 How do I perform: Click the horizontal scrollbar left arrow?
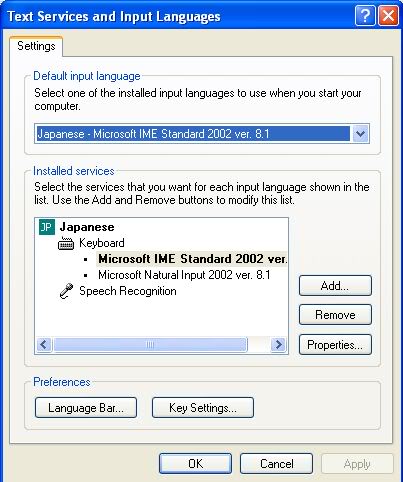[44, 344]
